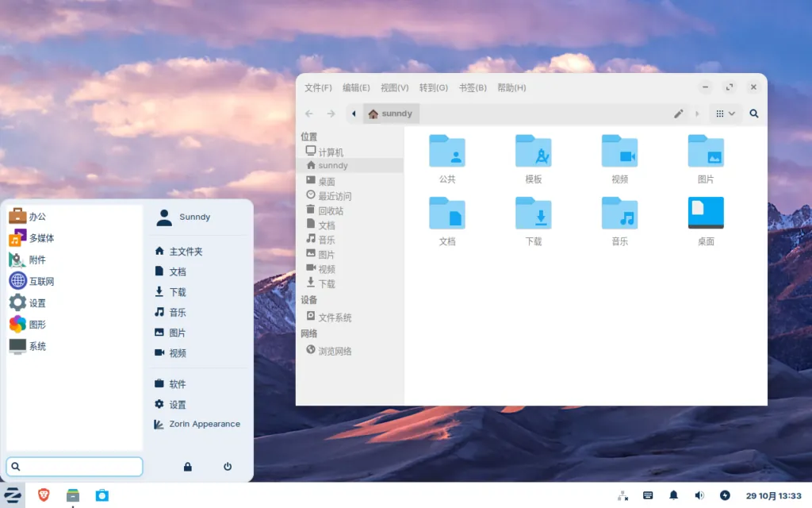Viewport: 812px width, 508px height.
Task: Select sunndy home in the sidebar
Action: (x=350, y=165)
